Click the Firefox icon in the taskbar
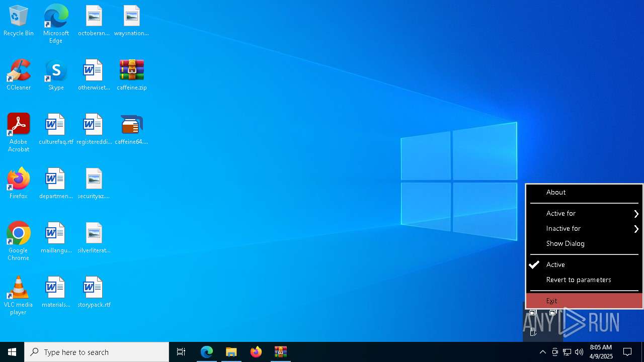Screen dimensions: 644x362 pos(256,352)
